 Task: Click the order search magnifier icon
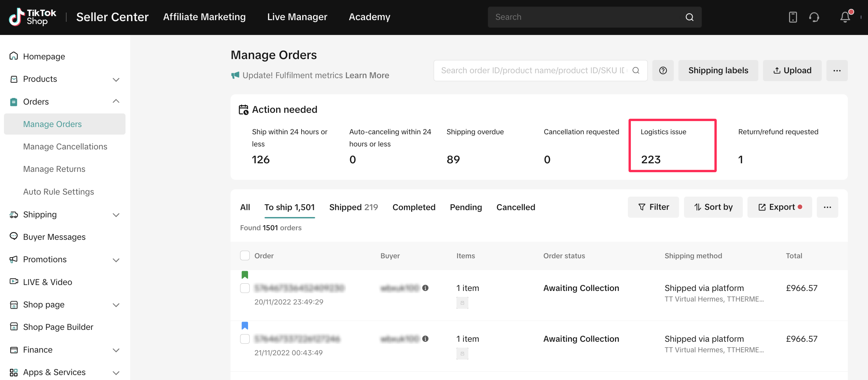(x=635, y=70)
